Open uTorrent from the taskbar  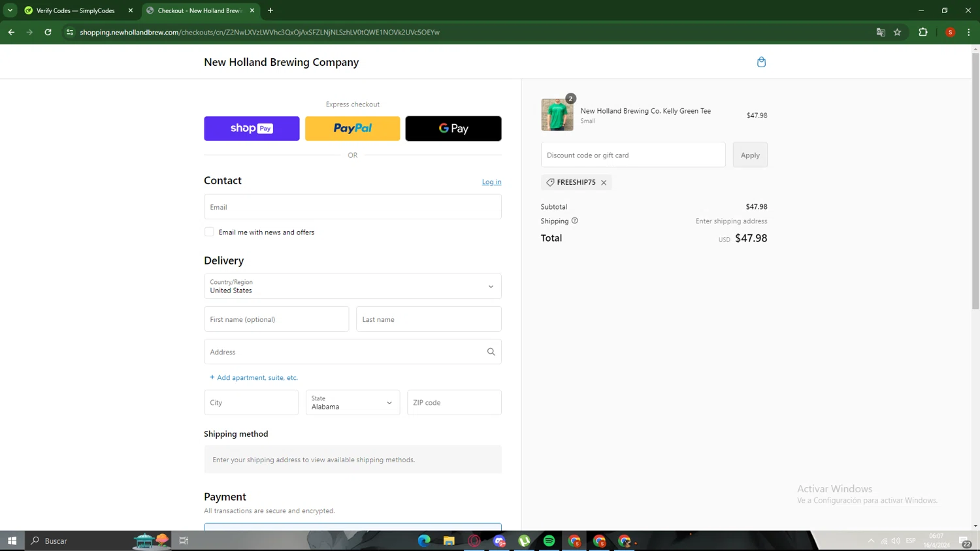click(524, 541)
